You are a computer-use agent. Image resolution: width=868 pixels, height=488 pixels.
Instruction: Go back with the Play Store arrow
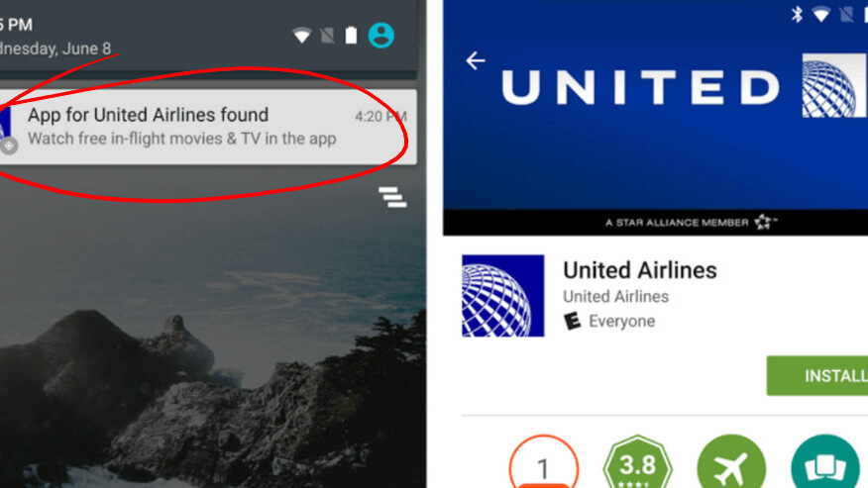476,60
